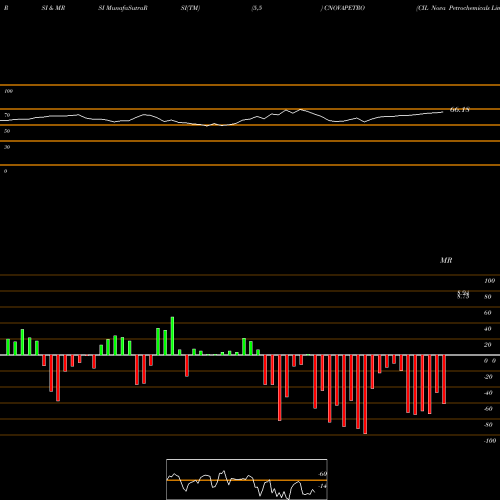Click the 'MR' panel title
This screenshot has height=500, width=500.
click(x=446, y=260)
